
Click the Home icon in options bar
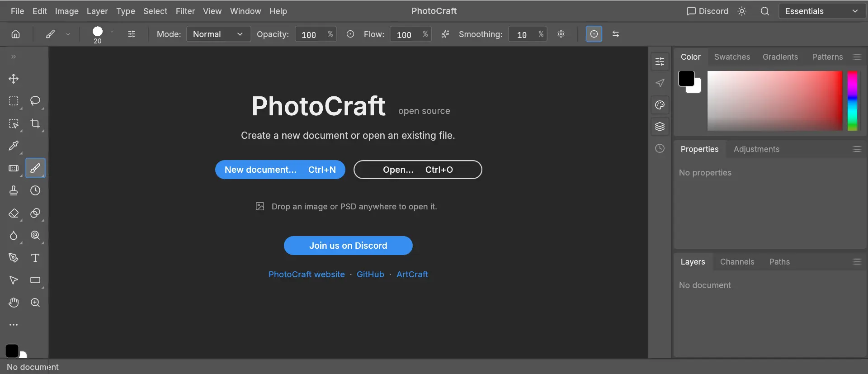pos(15,34)
